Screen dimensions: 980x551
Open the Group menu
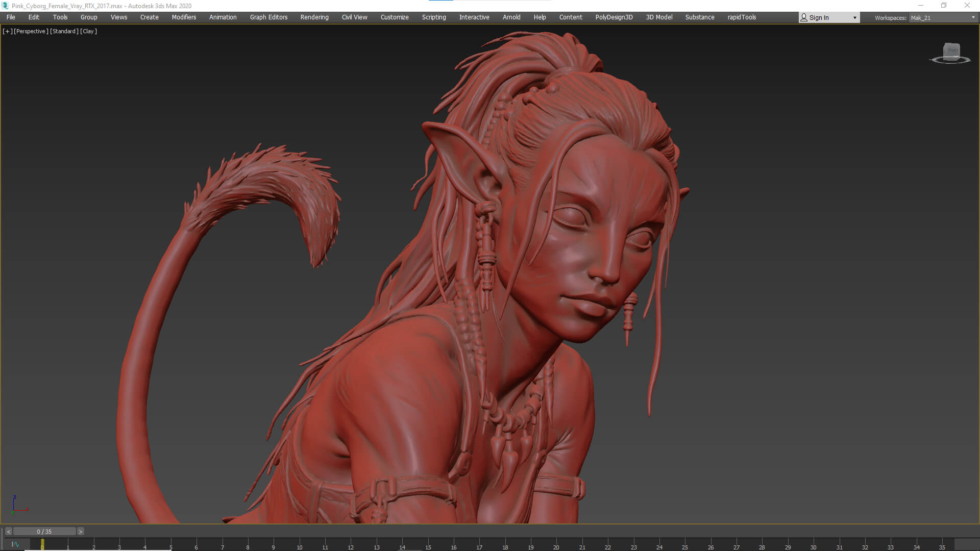click(89, 17)
